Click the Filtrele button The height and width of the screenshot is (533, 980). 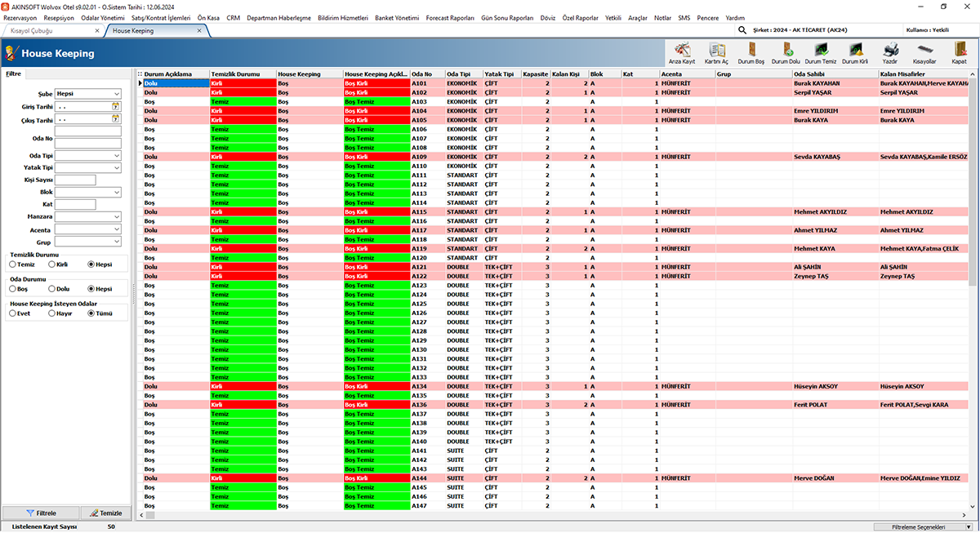[x=41, y=513]
